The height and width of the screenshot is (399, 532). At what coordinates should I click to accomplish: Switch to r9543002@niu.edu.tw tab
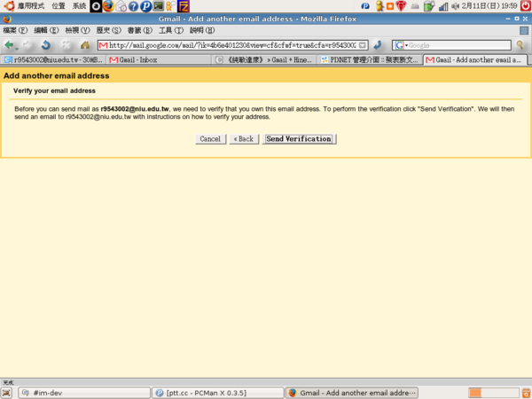pyautogui.click(x=53, y=60)
